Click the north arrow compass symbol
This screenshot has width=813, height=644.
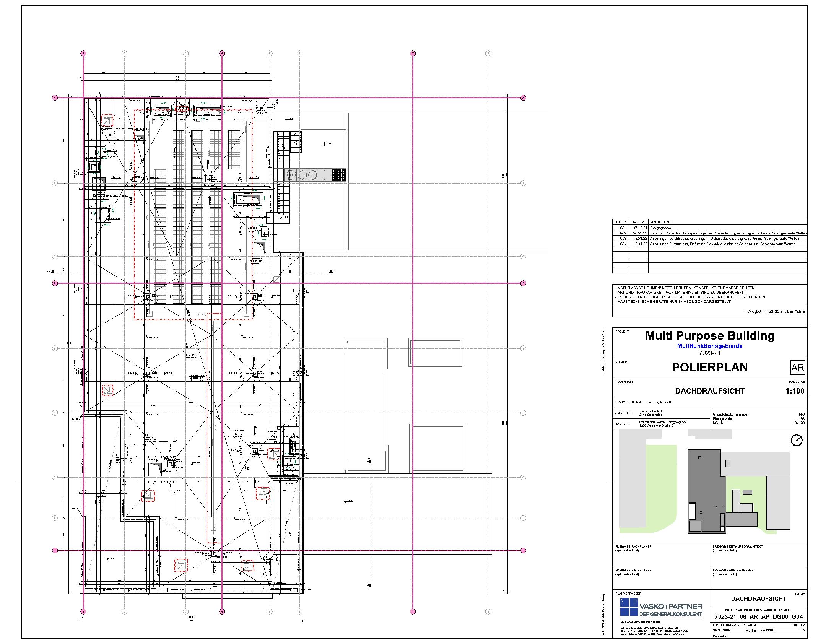pyautogui.click(x=797, y=441)
